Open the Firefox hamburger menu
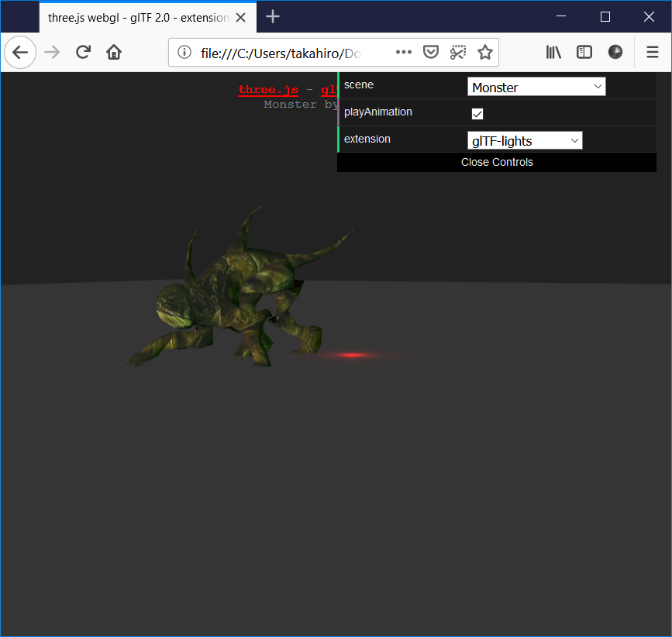Image resolution: width=672 pixels, height=637 pixels. [x=653, y=52]
